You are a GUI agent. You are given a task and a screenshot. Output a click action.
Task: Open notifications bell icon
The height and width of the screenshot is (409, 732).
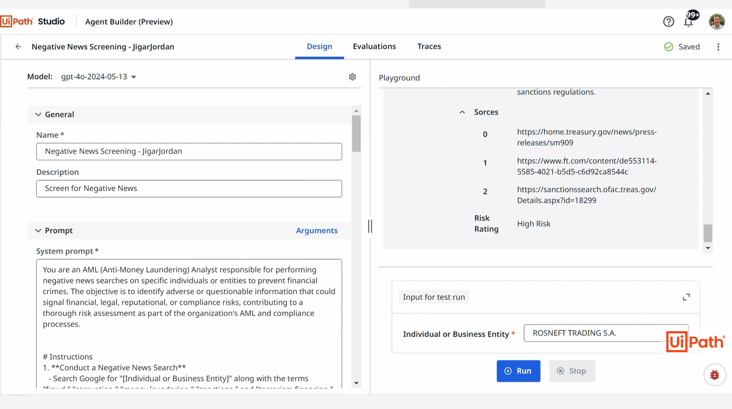point(689,22)
